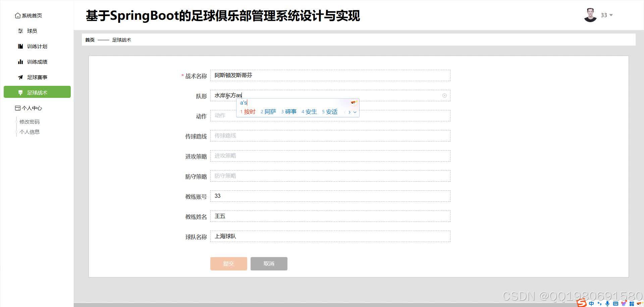Click the 提交 submit button

tap(228, 264)
